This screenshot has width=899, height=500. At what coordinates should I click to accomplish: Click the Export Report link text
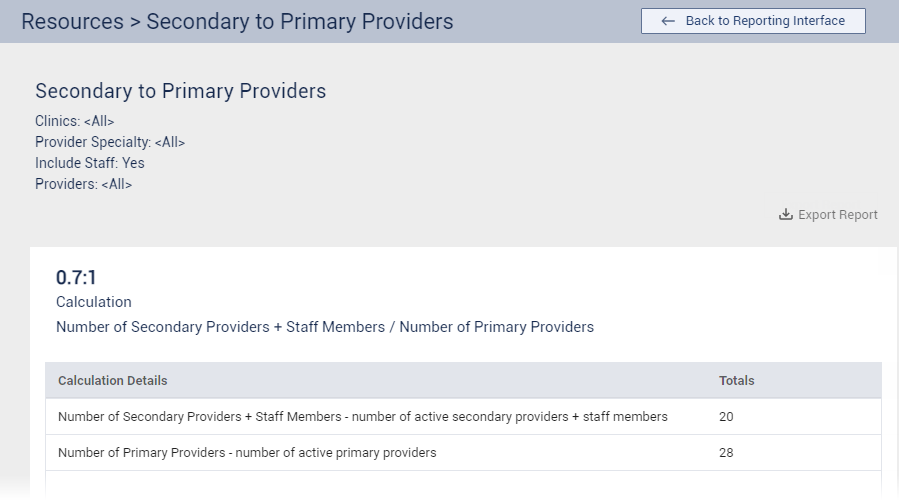tap(837, 215)
